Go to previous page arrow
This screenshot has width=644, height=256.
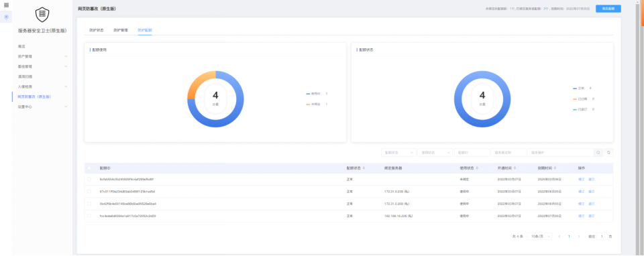(559, 237)
